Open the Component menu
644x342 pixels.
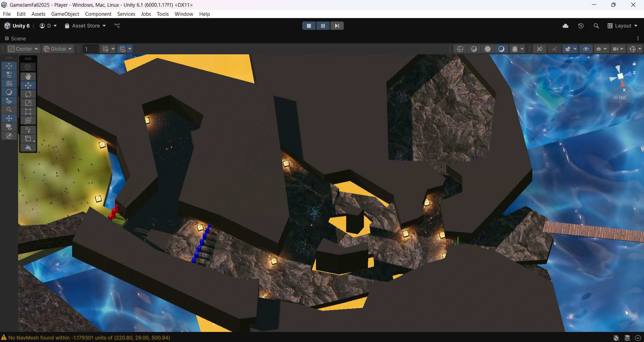coord(98,14)
